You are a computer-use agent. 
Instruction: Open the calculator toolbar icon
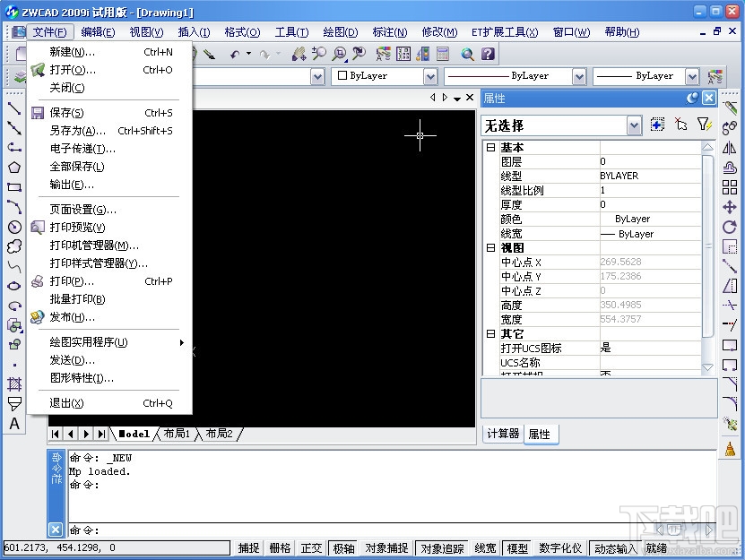click(x=443, y=55)
